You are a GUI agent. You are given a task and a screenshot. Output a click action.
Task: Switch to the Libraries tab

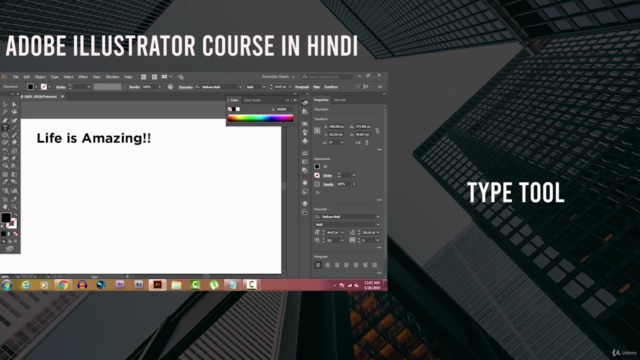(x=340, y=100)
